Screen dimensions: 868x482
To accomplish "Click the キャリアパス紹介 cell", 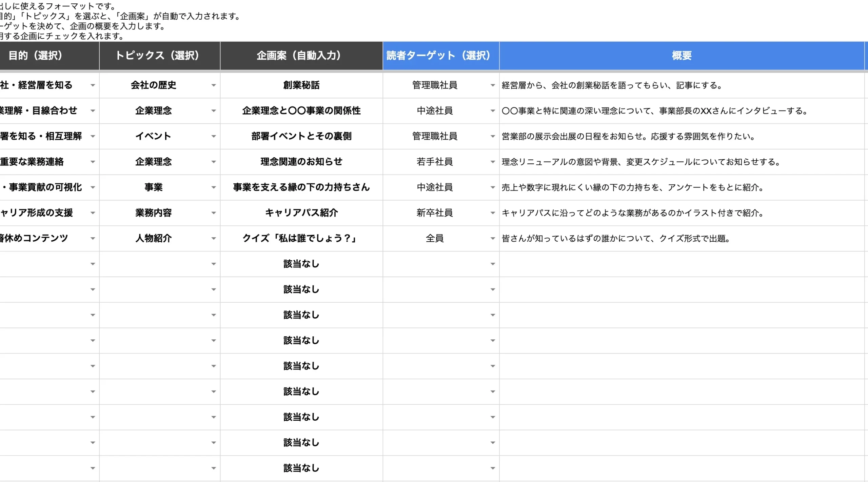I will (x=301, y=213).
